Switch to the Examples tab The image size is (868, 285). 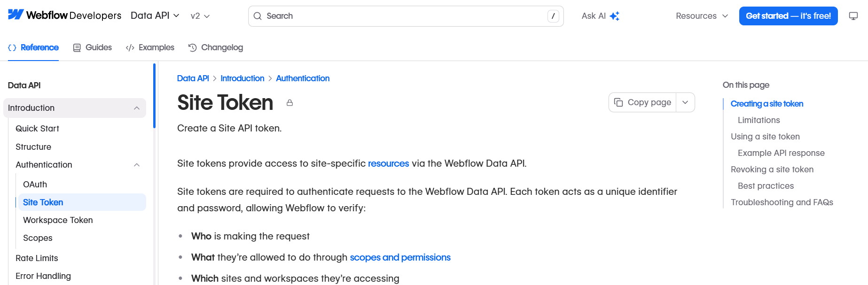pyautogui.click(x=150, y=47)
